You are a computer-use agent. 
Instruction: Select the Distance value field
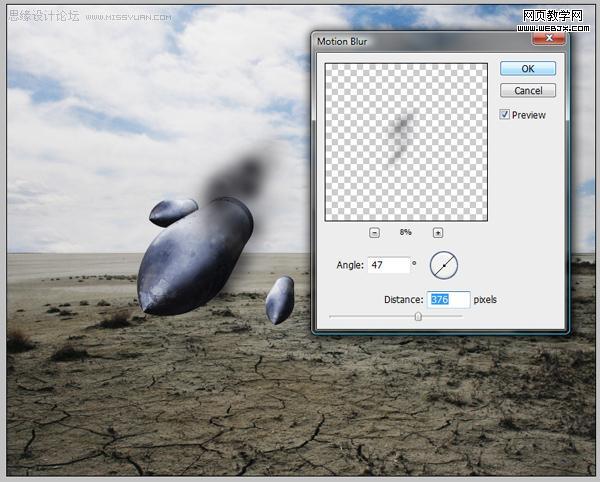point(448,300)
